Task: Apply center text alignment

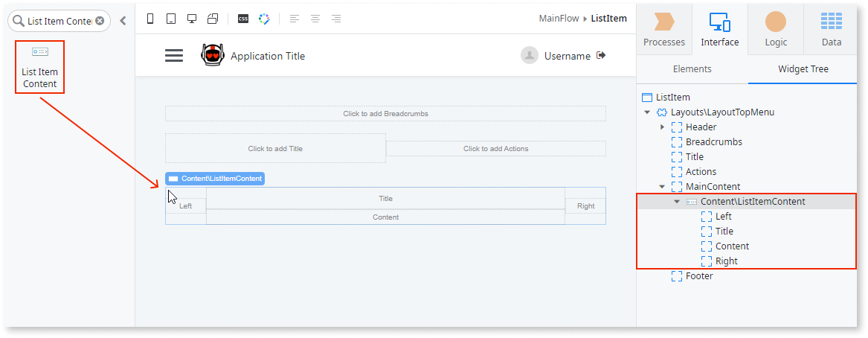Action: coord(315,19)
